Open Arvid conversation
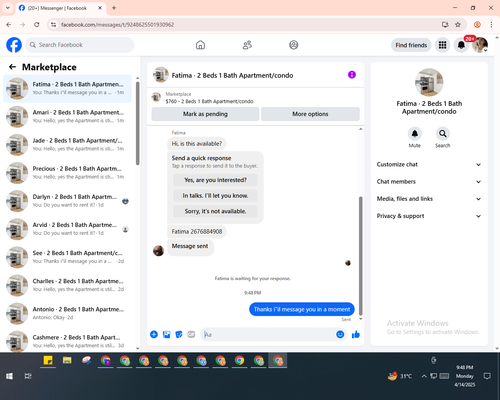Image resolution: width=500 pixels, height=400 pixels. pyautogui.click(x=67, y=229)
